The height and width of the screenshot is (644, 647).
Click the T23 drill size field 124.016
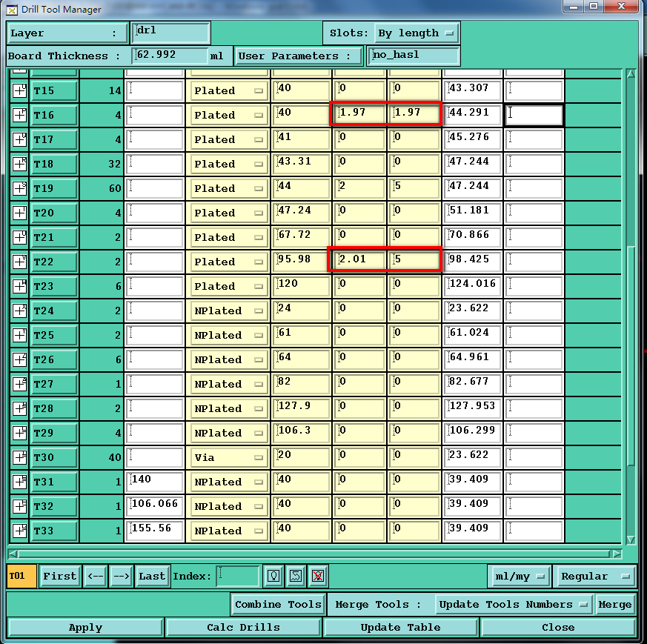coord(473,285)
